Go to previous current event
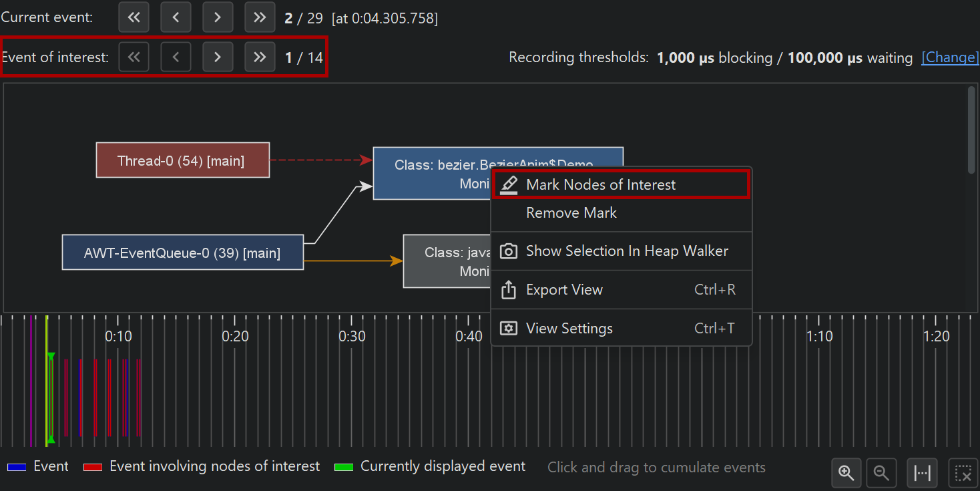This screenshot has height=491, width=980. 176,17
